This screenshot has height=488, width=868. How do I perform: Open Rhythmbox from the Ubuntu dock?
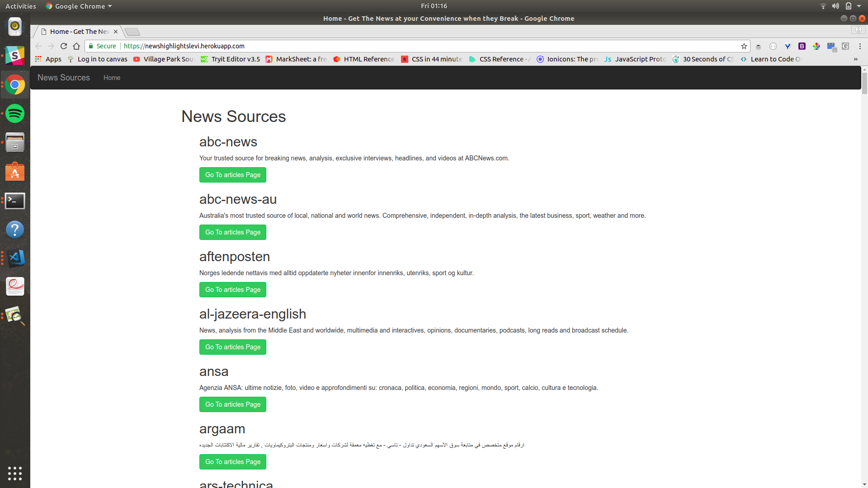[15, 27]
